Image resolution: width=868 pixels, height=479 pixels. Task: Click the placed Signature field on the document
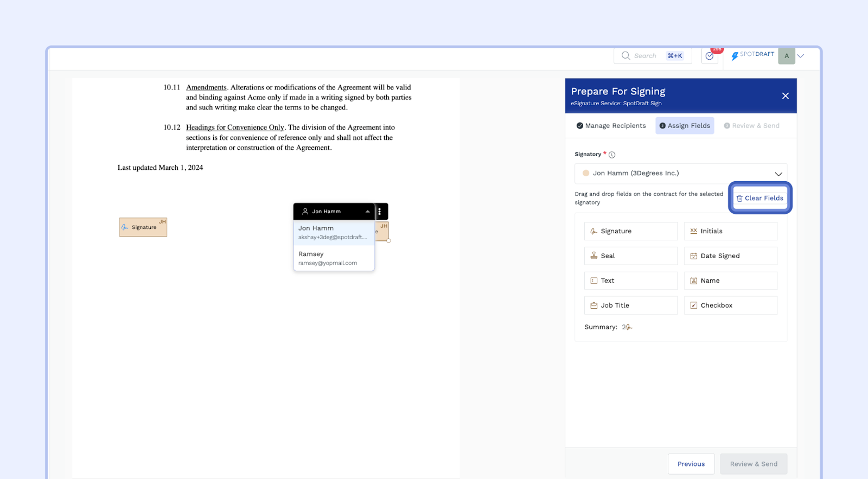coord(143,227)
